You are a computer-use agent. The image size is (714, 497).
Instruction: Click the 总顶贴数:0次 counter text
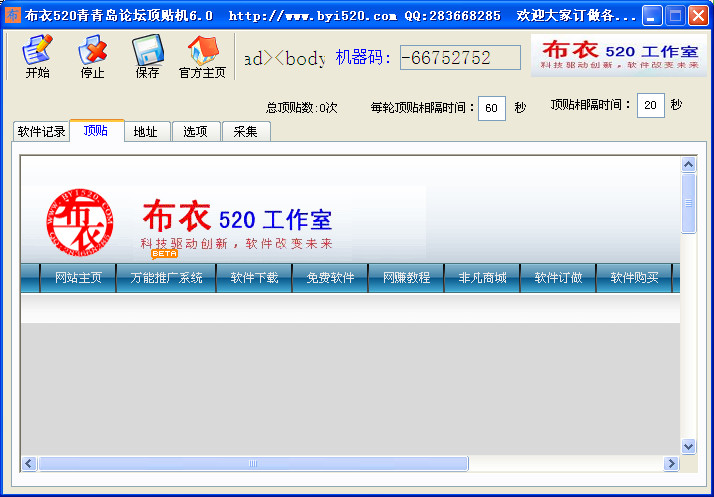point(301,108)
